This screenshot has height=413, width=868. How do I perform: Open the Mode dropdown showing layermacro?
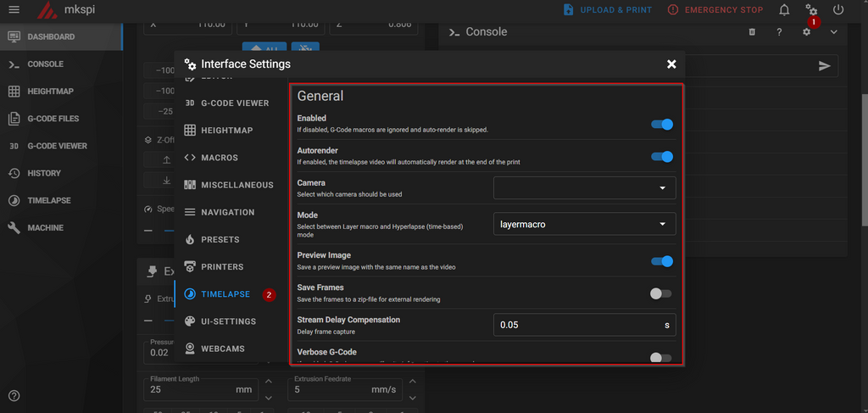(585, 224)
